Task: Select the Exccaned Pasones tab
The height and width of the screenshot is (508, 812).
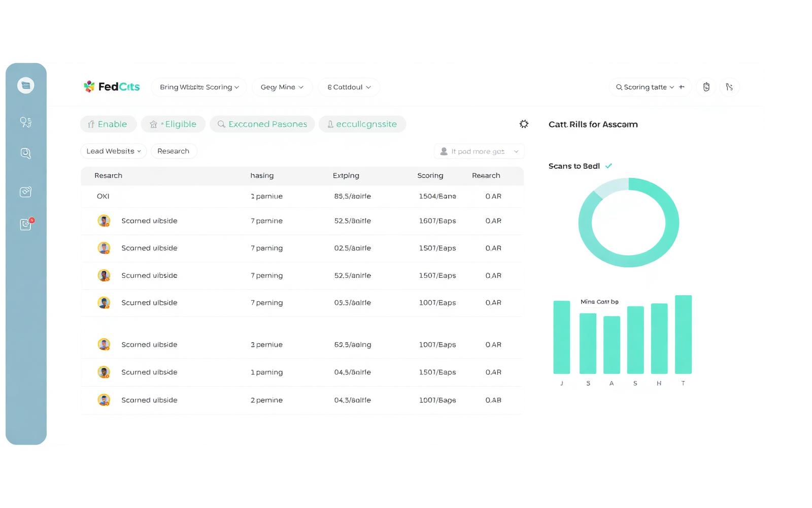Action: (262, 124)
